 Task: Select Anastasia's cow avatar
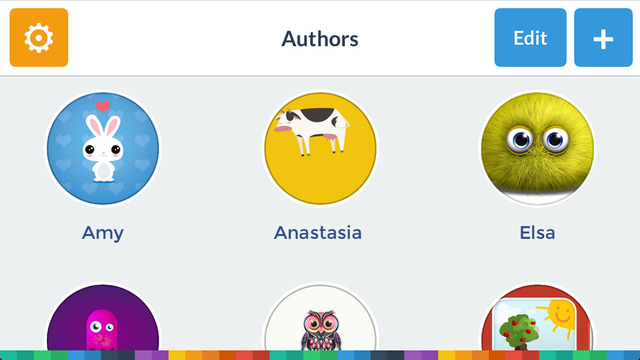click(320, 148)
